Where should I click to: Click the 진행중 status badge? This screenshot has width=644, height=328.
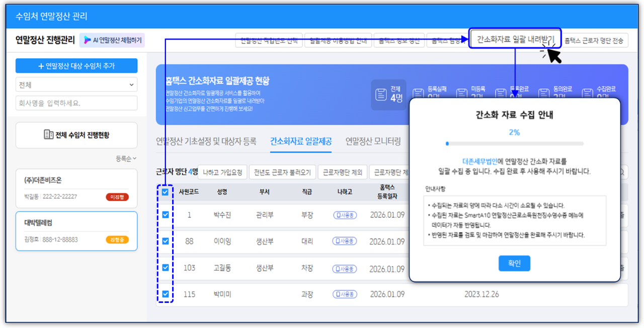(x=117, y=240)
